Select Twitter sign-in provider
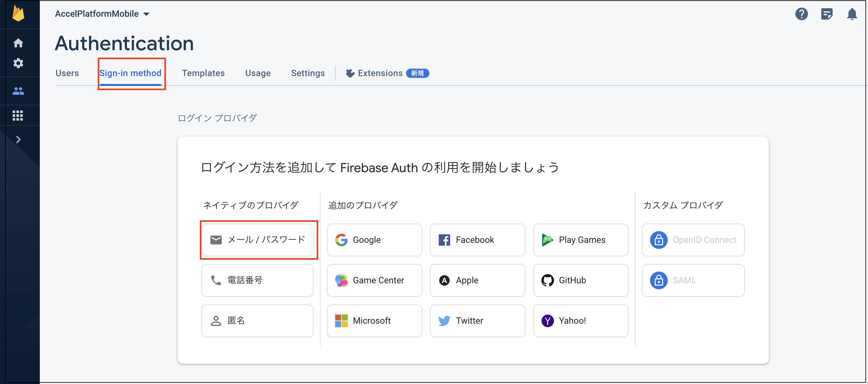The width and height of the screenshot is (868, 384). tap(478, 321)
